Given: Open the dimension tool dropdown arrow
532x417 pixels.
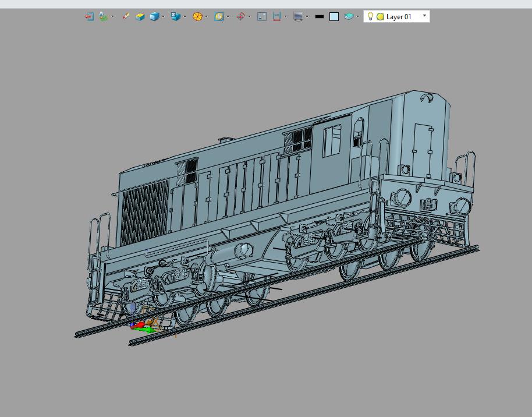Looking at the screenshot, I should (x=285, y=17).
